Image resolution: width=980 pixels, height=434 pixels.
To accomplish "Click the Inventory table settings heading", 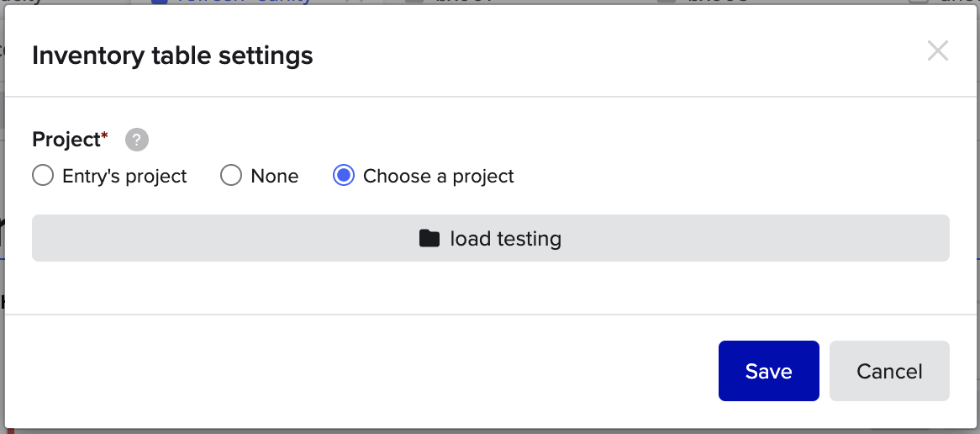I will point(172,56).
